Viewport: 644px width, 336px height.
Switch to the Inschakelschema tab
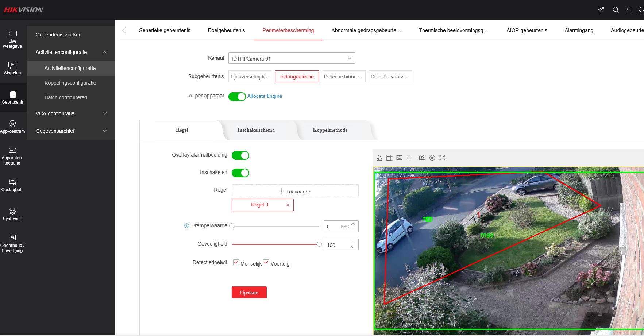coord(256,130)
